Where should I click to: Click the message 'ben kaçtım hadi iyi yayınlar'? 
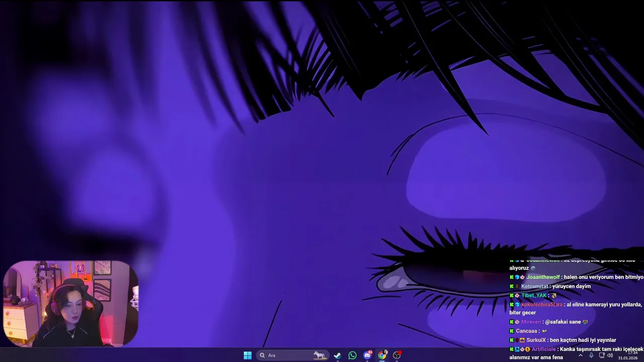(x=583, y=340)
